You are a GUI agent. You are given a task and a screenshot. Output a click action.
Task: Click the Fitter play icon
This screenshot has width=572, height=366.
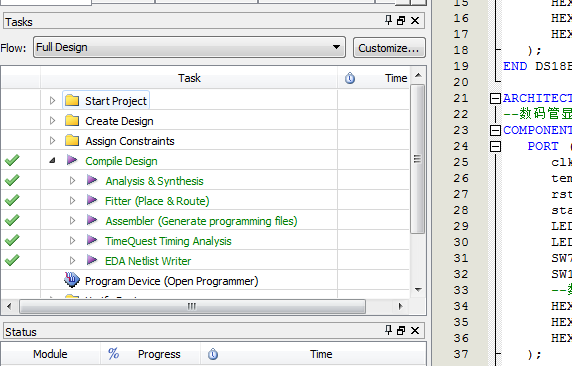tap(92, 200)
